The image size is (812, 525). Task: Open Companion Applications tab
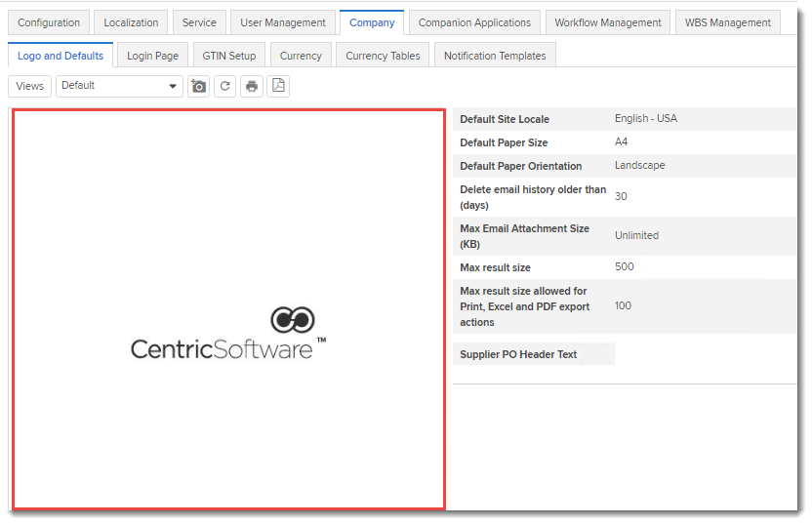[474, 22]
